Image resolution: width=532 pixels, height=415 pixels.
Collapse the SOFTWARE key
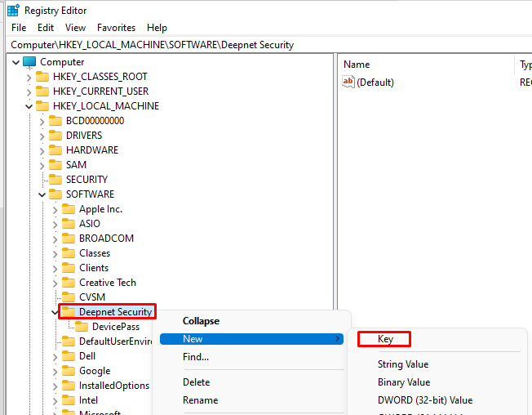[x=42, y=194]
